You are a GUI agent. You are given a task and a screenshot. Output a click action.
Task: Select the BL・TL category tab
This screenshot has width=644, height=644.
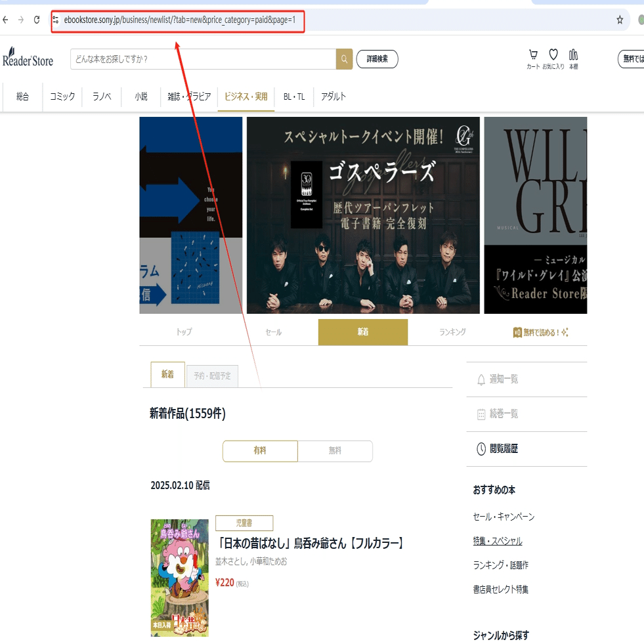click(x=294, y=97)
